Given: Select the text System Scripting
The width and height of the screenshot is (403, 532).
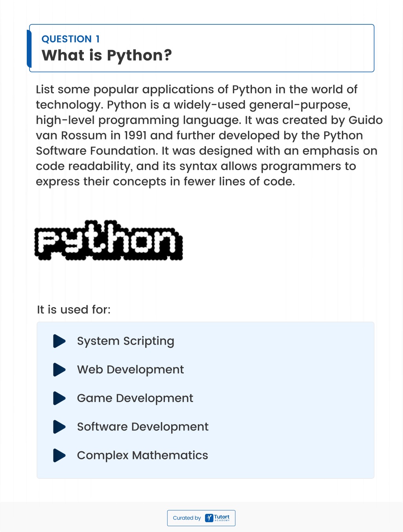Looking at the screenshot, I should [x=126, y=341].
